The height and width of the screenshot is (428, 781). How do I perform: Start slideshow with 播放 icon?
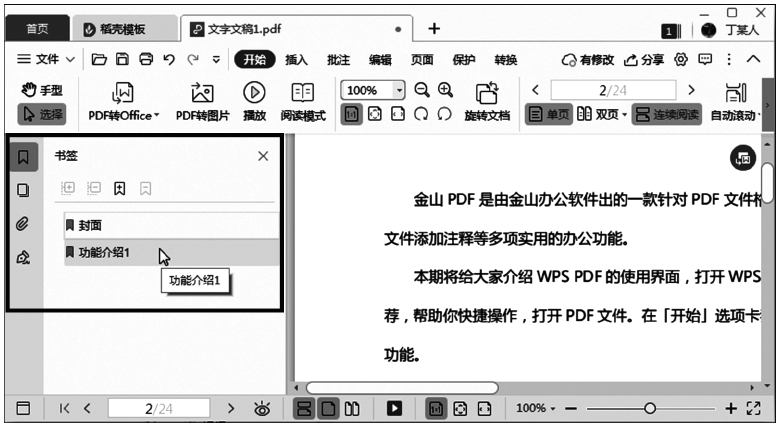pos(254,94)
